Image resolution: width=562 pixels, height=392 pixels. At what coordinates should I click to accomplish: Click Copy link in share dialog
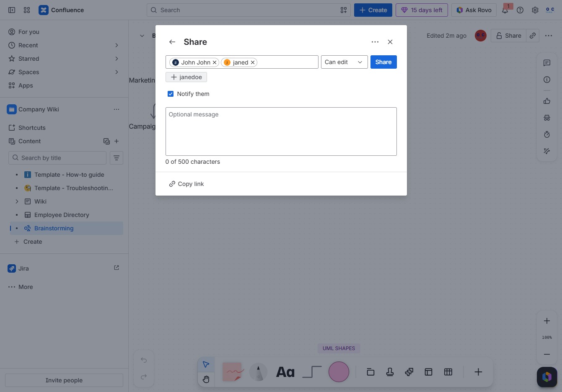pyautogui.click(x=186, y=184)
